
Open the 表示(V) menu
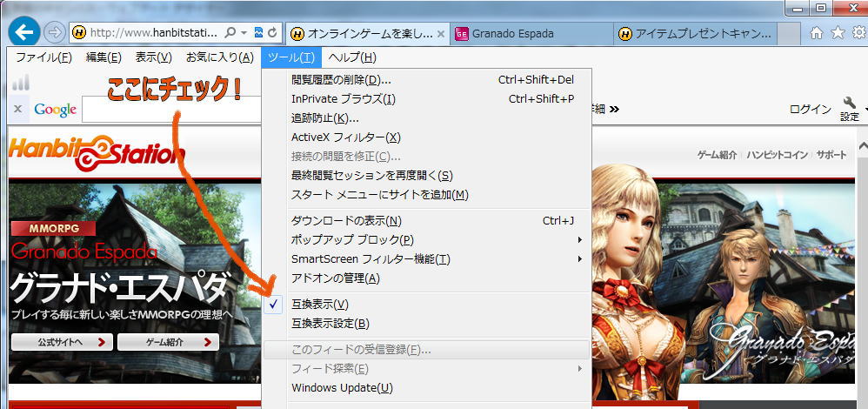tap(153, 57)
